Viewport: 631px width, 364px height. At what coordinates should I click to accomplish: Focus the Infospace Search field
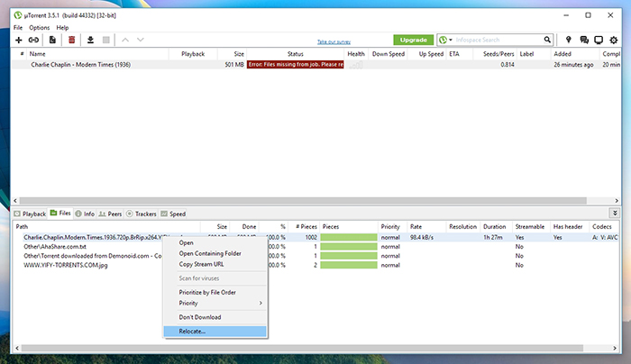click(498, 40)
